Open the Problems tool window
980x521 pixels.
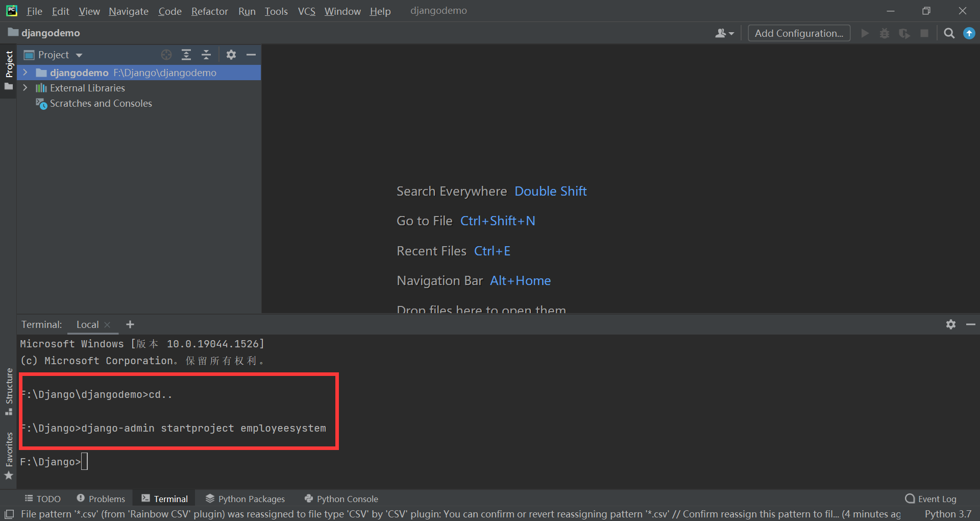[x=101, y=499]
